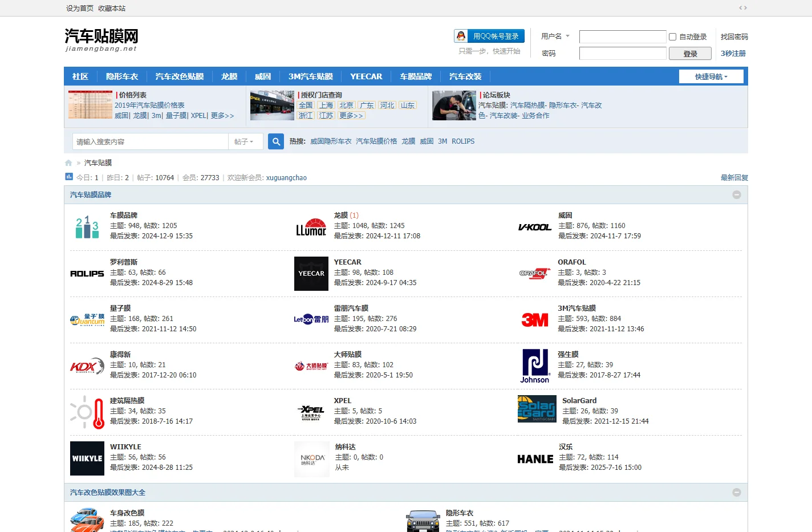The image size is (812, 532).
Task: Open the 大师贴膜 logo icon
Action: [311, 366]
